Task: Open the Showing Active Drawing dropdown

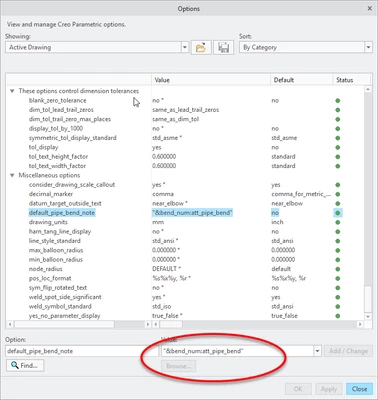Action: click(185, 47)
